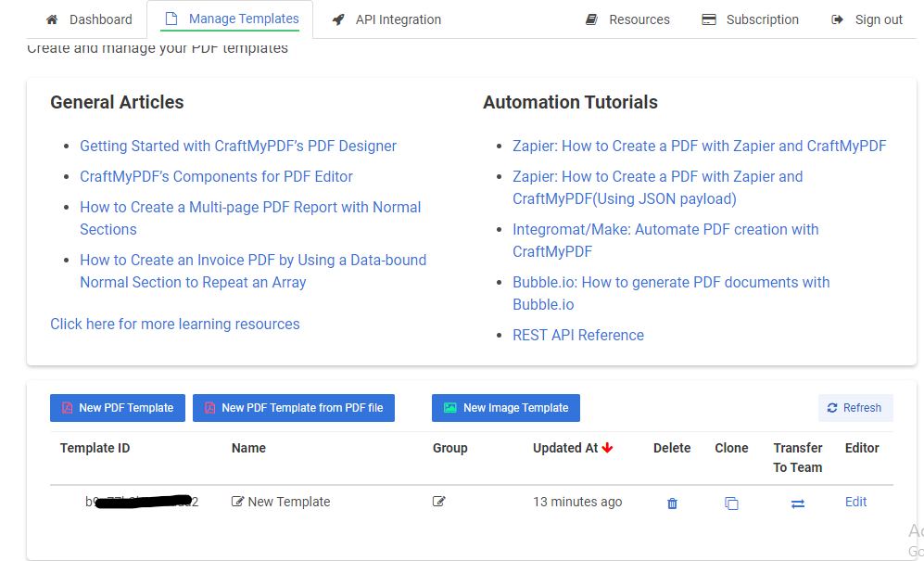The width and height of the screenshot is (924, 561).
Task: Open the Manage Templates tab
Action: pos(230,19)
